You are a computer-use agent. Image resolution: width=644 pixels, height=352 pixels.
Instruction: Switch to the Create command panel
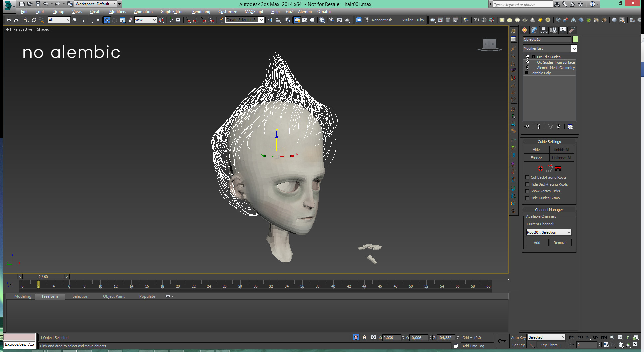524,30
